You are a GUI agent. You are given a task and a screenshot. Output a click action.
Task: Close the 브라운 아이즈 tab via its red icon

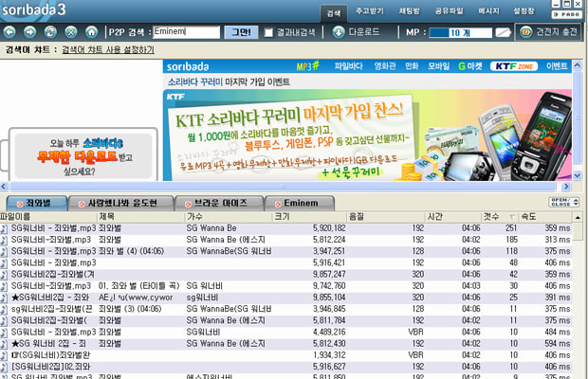188,204
